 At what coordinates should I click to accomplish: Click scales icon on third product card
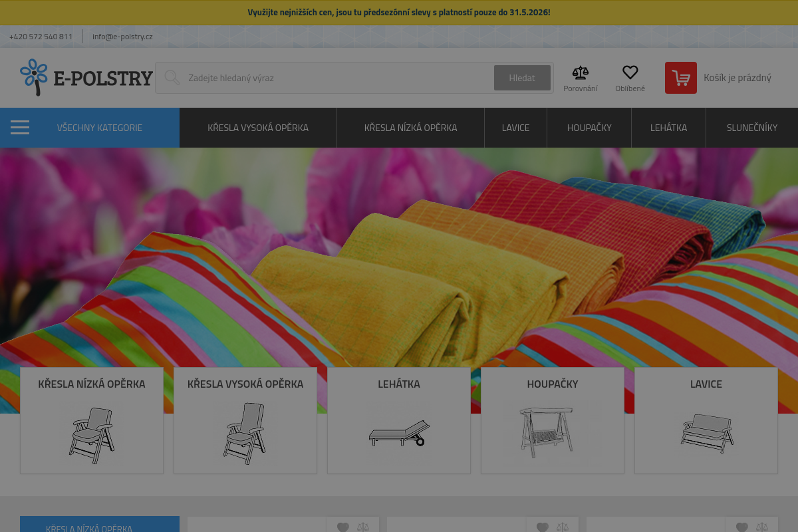pyautogui.click(x=762, y=527)
